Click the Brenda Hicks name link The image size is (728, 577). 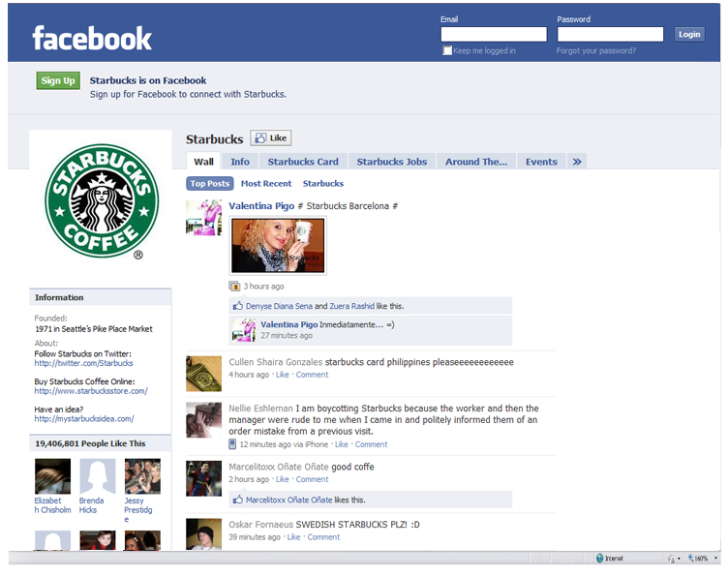(x=91, y=505)
